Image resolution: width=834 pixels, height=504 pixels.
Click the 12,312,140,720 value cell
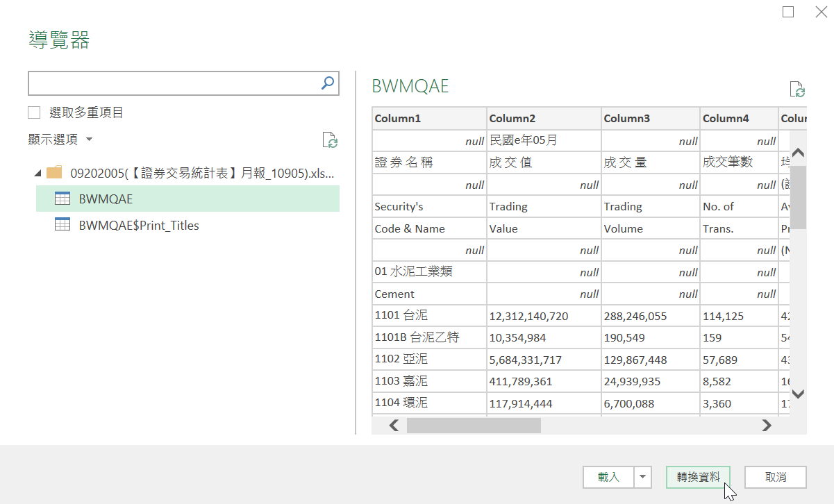pyautogui.click(x=544, y=316)
